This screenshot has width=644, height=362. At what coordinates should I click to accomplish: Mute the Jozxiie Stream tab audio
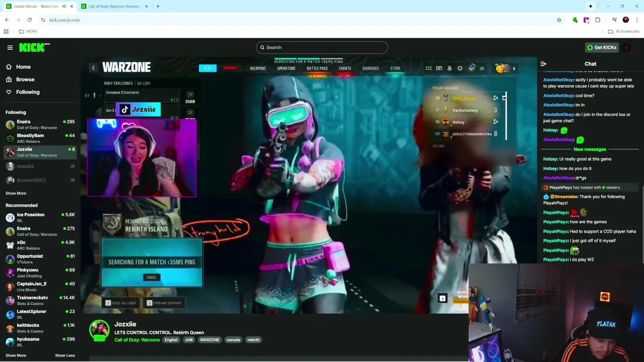[64, 6]
